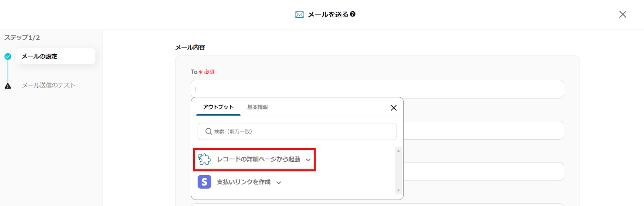Switch to the 基本情報 tab
This screenshot has width=644, height=206.
(258, 107)
